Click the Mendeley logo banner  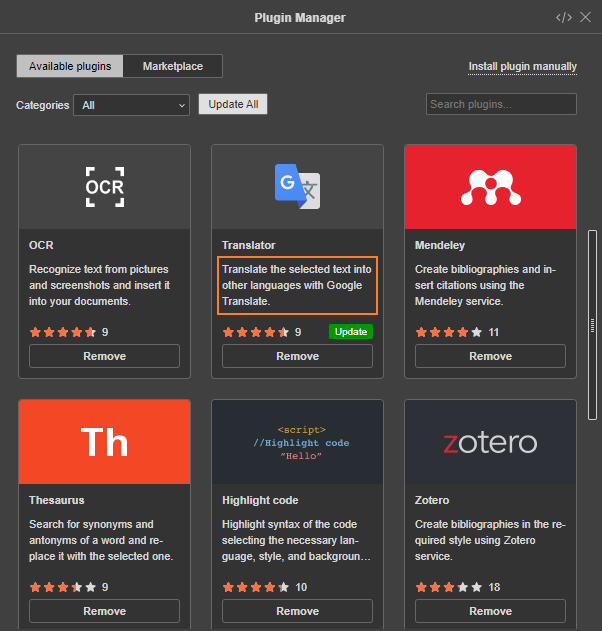(491, 187)
